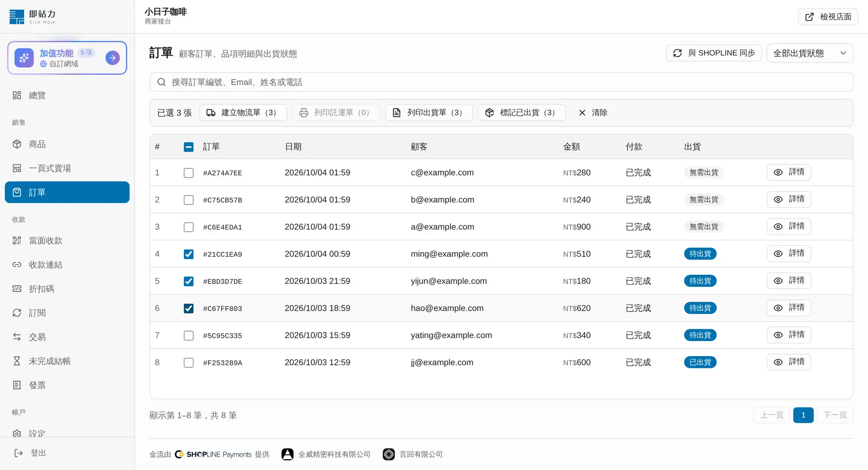Viewport: 868px width, 470px height.
Task: Click the 當面收款 QR icon
Action: click(x=17, y=240)
